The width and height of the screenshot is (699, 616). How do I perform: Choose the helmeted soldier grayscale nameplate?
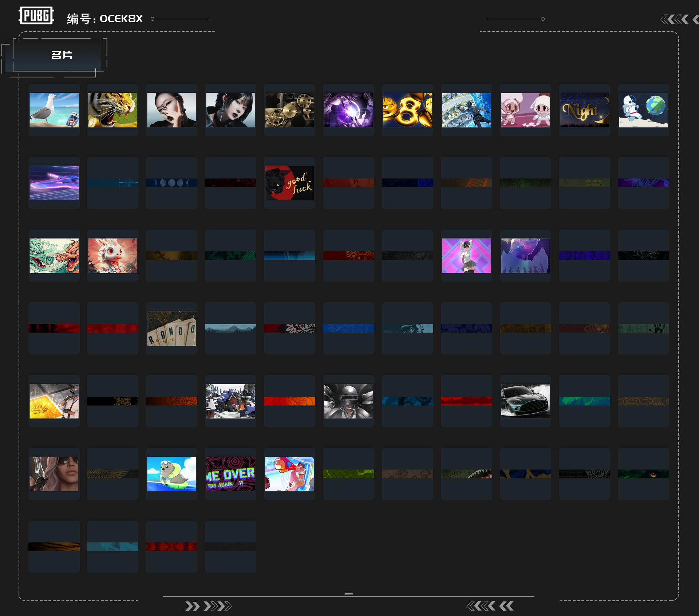pos(348,401)
